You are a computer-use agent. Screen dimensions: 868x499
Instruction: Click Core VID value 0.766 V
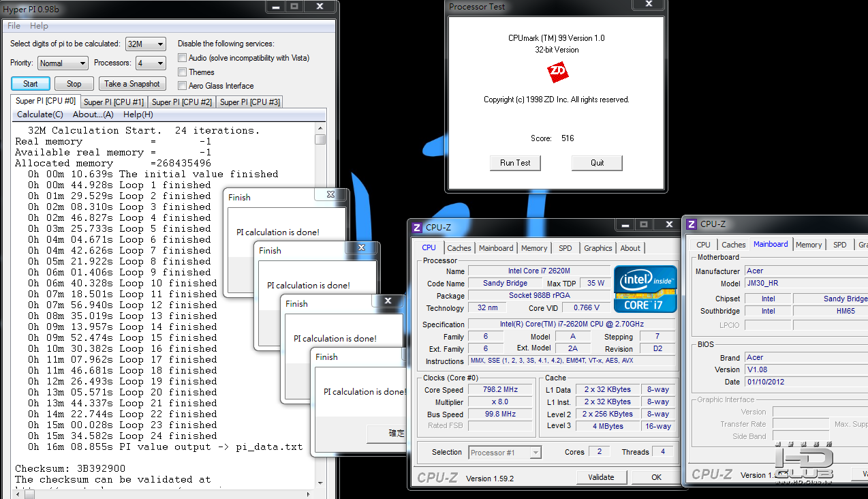coord(587,308)
